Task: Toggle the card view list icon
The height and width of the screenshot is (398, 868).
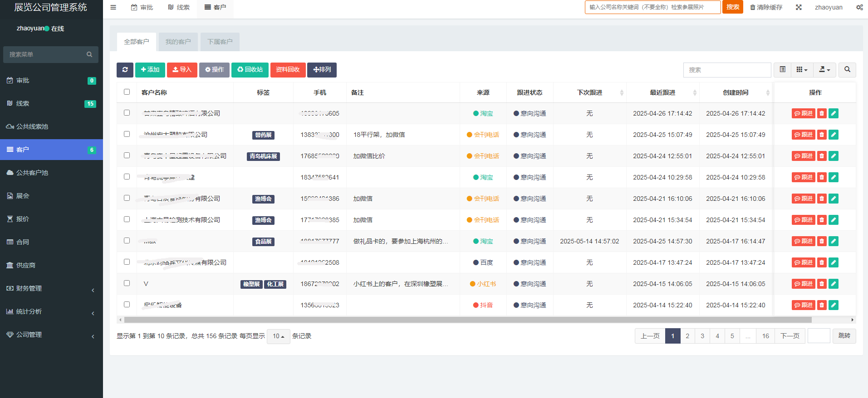Action: (782, 70)
